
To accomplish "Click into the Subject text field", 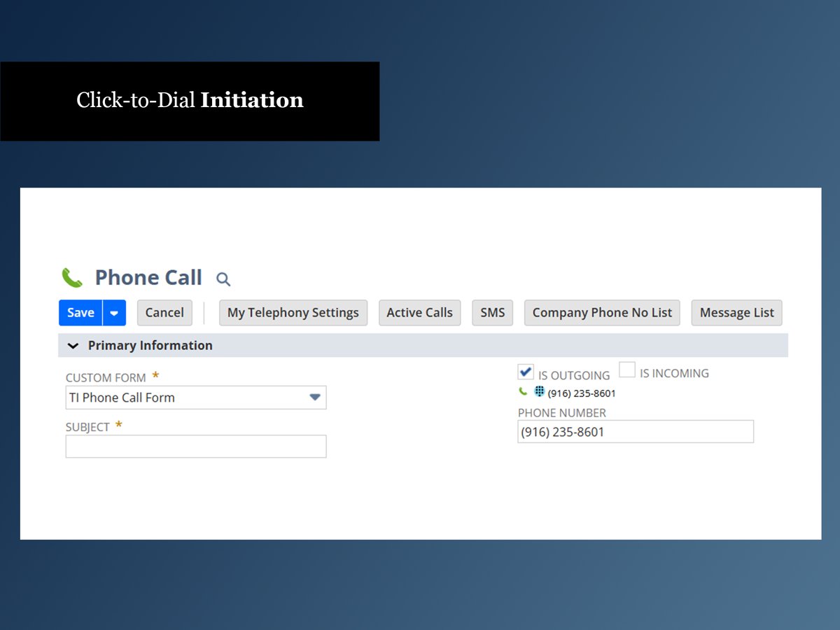I will click(x=196, y=447).
